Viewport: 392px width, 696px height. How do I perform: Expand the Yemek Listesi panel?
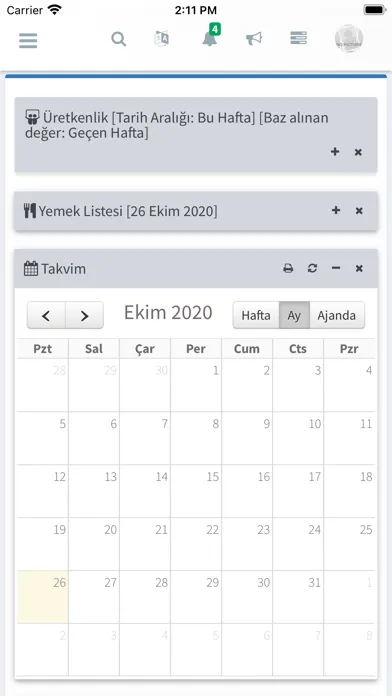point(336,210)
